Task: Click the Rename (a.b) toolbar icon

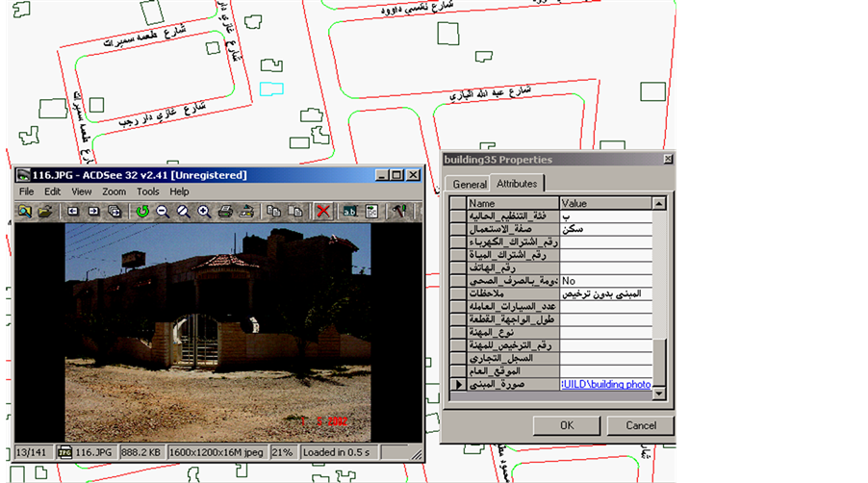Action: pos(351,211)
